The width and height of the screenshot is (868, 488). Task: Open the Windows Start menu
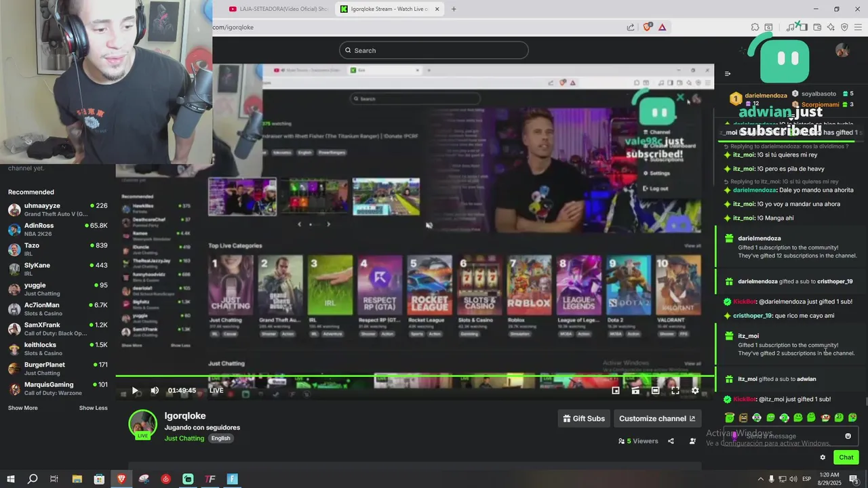click(x=10, y=479)
